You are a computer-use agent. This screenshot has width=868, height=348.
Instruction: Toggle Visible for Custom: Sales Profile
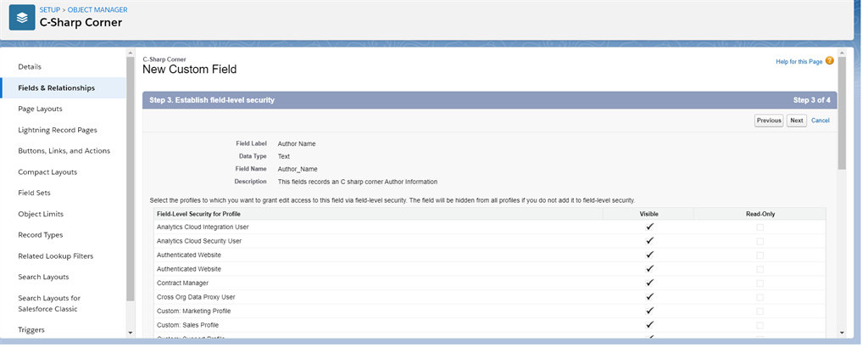(x=650, y=325)
